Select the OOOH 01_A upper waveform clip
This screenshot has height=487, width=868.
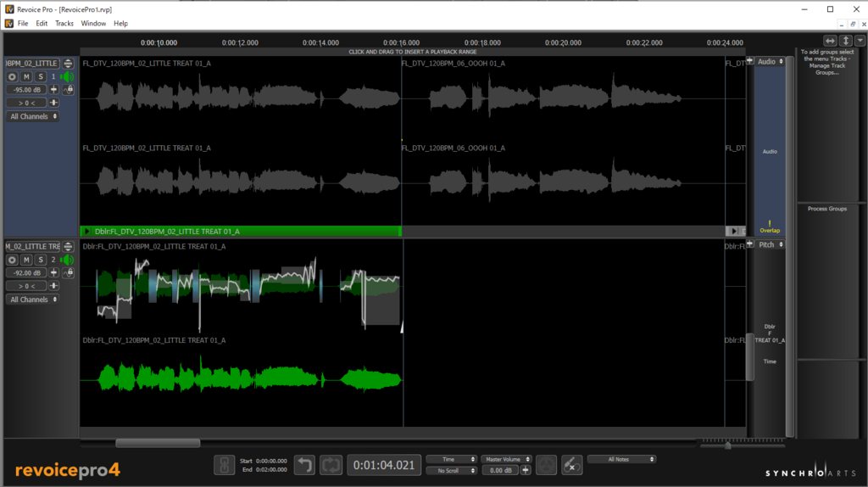563,97
